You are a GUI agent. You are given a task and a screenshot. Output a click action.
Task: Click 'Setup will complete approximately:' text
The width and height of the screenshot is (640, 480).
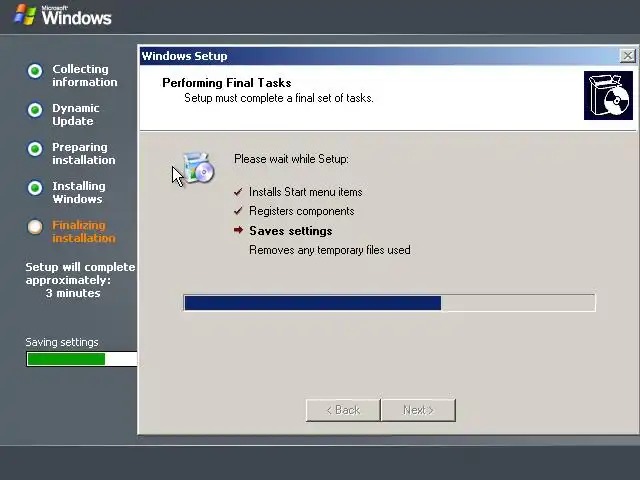[80, 273]
